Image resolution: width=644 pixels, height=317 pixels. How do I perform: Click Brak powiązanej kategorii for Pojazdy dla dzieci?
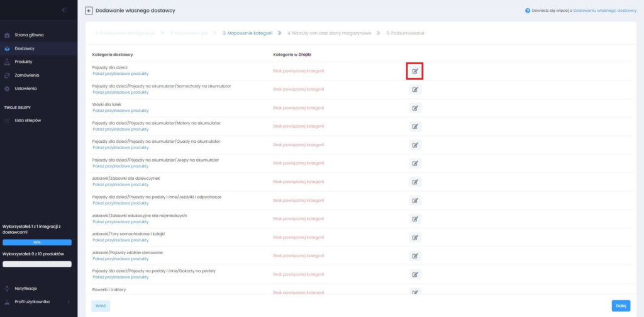[x=299, y=71]
